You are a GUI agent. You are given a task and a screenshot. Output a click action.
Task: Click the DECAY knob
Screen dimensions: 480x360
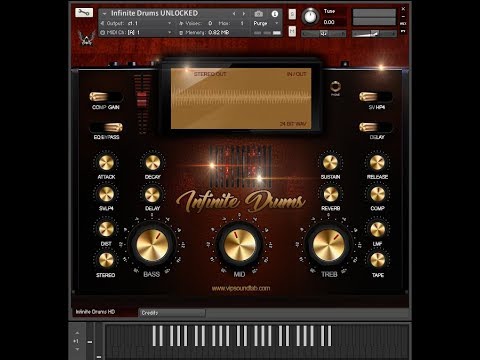click(x=153, y=163)
